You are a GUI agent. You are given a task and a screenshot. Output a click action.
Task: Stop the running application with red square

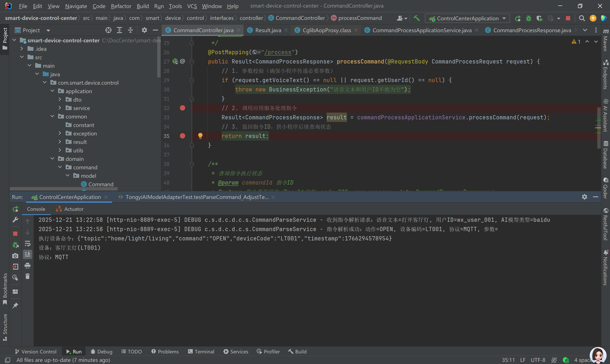[x=568, y=18]
